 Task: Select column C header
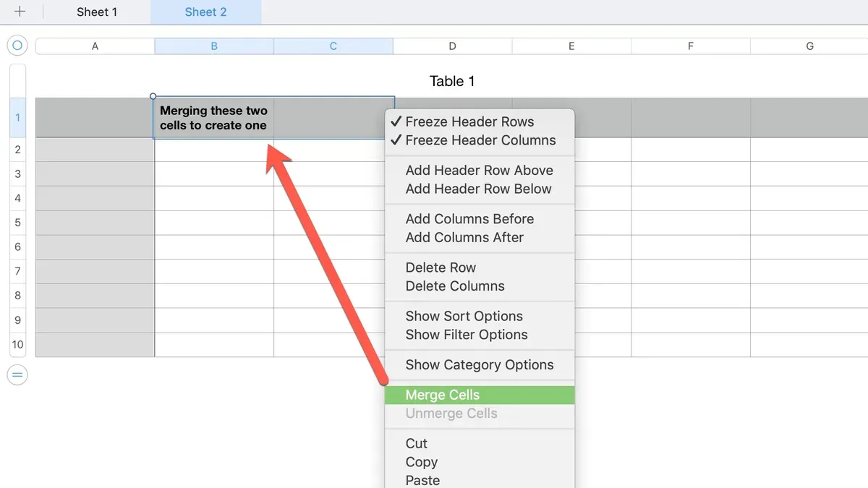333,46
